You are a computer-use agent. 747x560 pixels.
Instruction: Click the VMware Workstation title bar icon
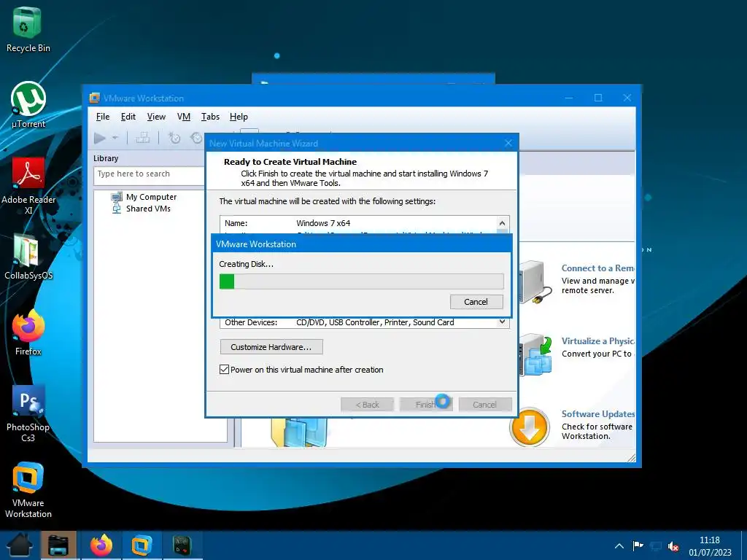95,98
